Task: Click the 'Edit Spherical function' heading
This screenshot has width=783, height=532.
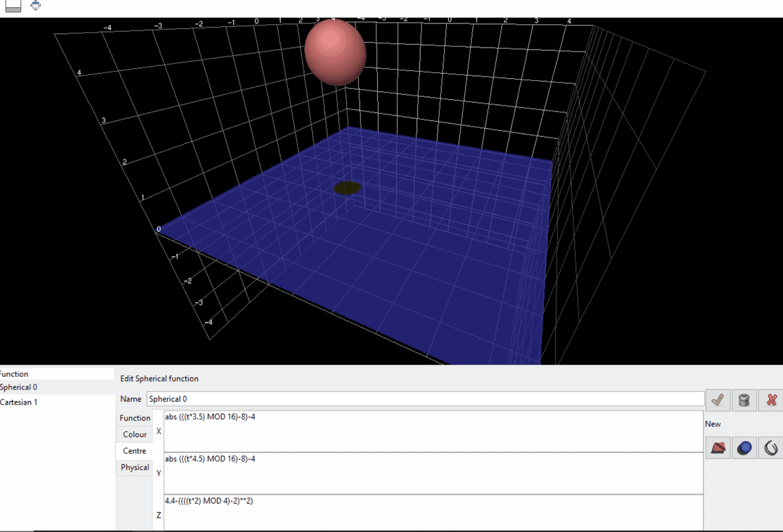Action: (159, 379)
